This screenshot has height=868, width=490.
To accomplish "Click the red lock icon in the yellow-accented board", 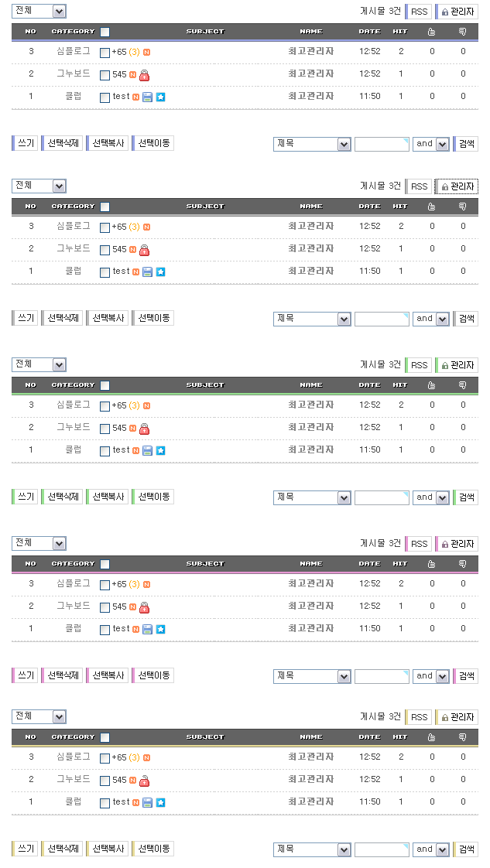I will pyautogui.click(x=144, y=781).
